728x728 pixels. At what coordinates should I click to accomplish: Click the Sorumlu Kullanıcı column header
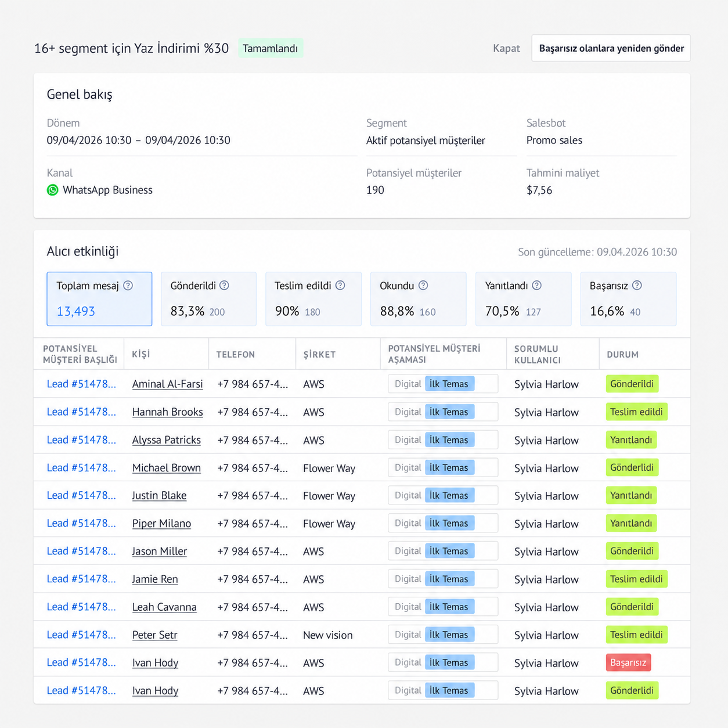(538, 354)
